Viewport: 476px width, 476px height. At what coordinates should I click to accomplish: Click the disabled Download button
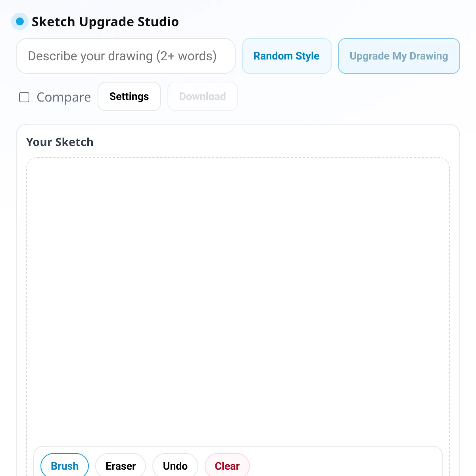pyautogui.click(x=203, y=96)
